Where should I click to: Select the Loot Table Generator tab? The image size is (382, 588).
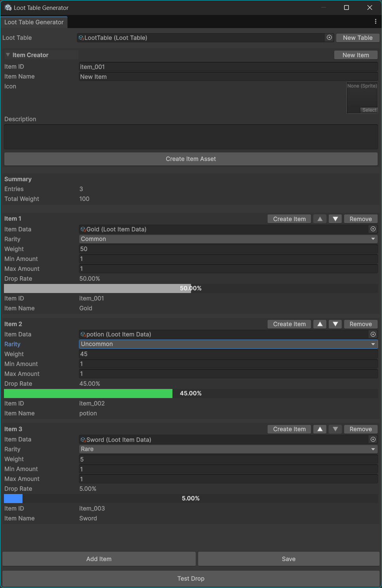coord(34,22)
